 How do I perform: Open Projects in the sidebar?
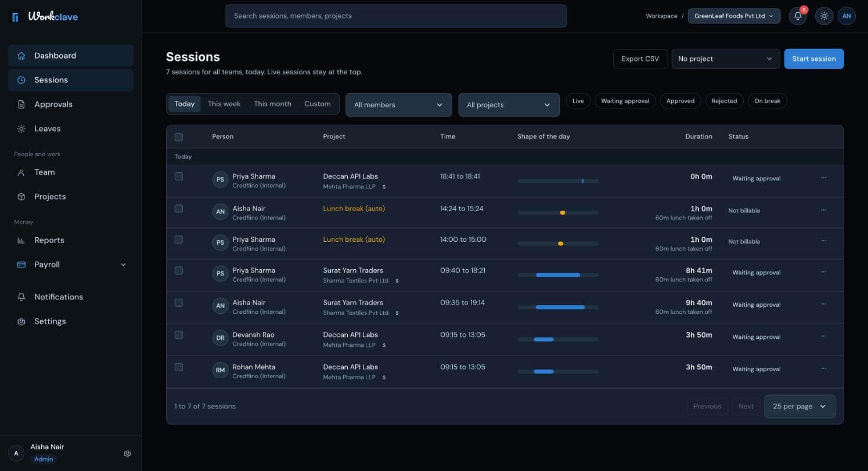click(71, 197)
